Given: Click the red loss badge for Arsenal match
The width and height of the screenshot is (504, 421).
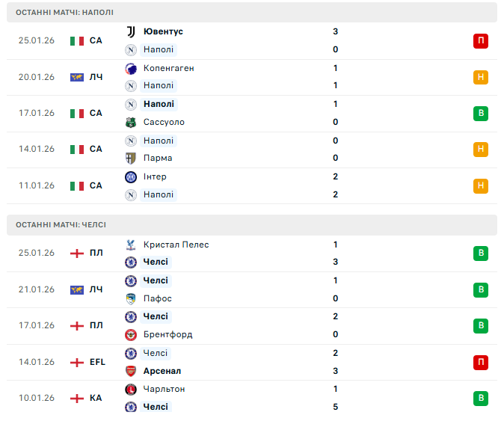Looking at the screenshot, I should click(481, 362).
